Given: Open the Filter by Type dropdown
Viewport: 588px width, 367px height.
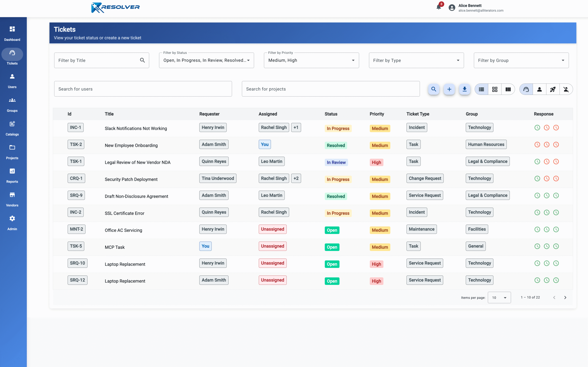Looking at the screenshot, I should [x=416, y=60].
